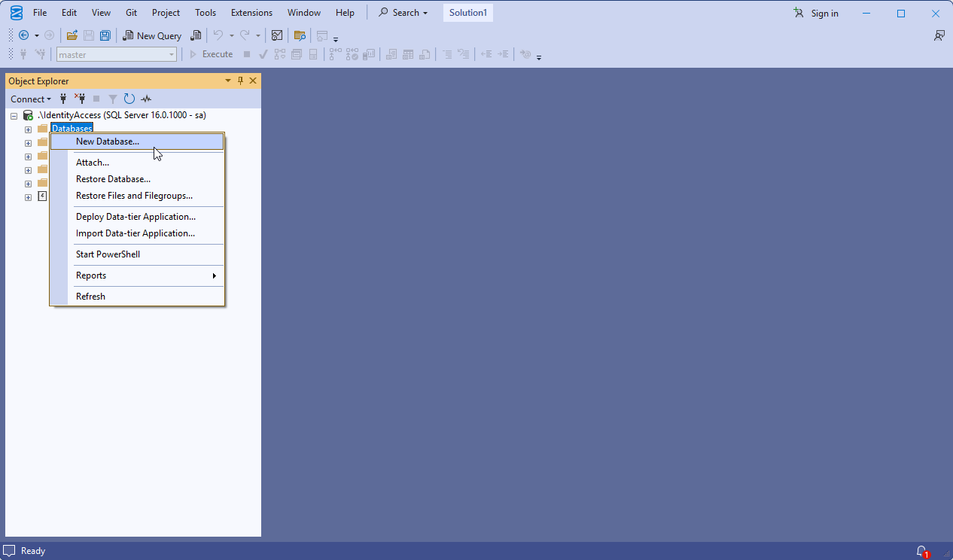Choose Deploy Data-tier Application...
Image resolution: width=953 pixels, height=560 pixels.
pyautogui.click(x=137, y=217)
